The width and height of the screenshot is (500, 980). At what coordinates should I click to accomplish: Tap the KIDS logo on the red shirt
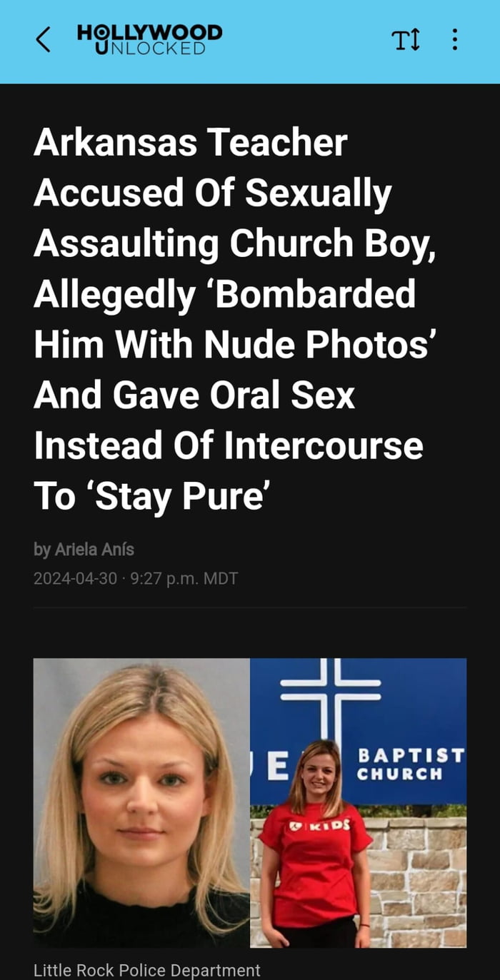(321, 823)
